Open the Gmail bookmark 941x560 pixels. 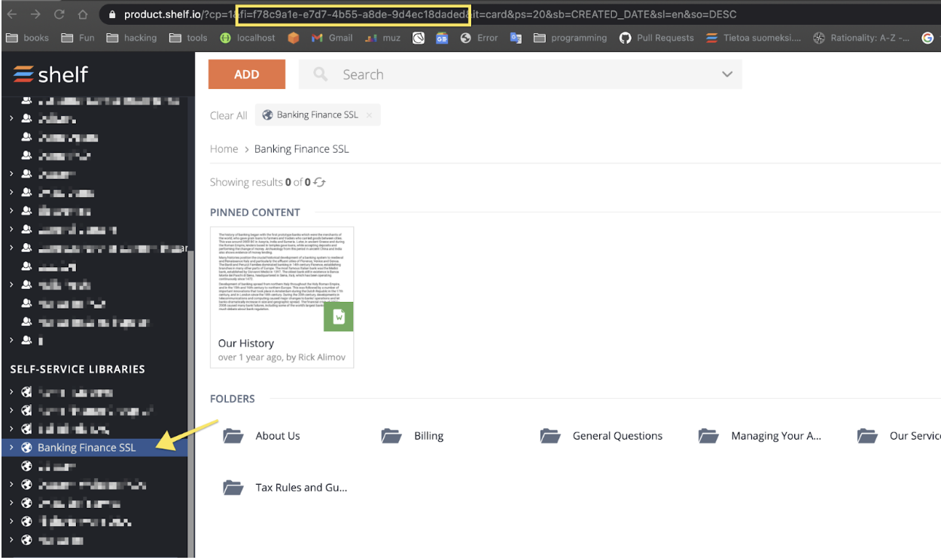pyautogui.click(x=332, y=38)
